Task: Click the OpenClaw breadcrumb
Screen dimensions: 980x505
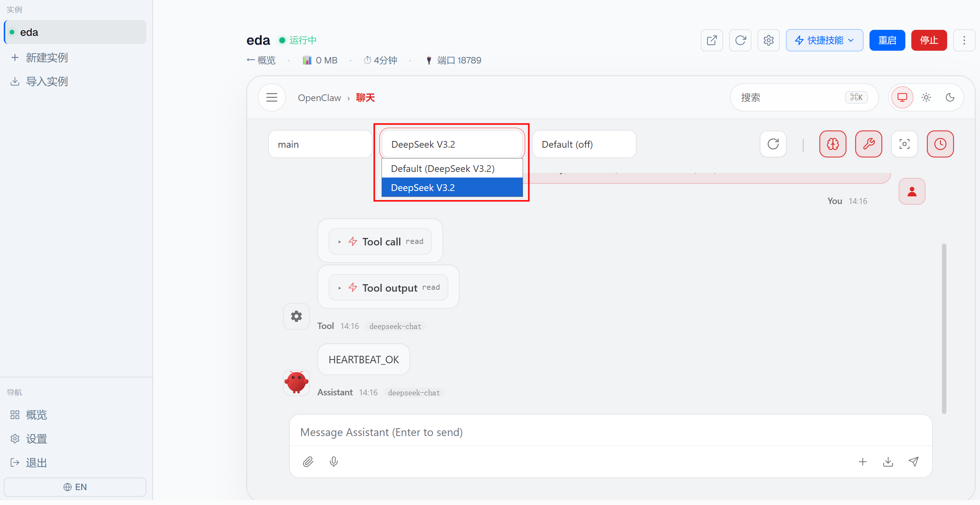Action: pos(319,98)
